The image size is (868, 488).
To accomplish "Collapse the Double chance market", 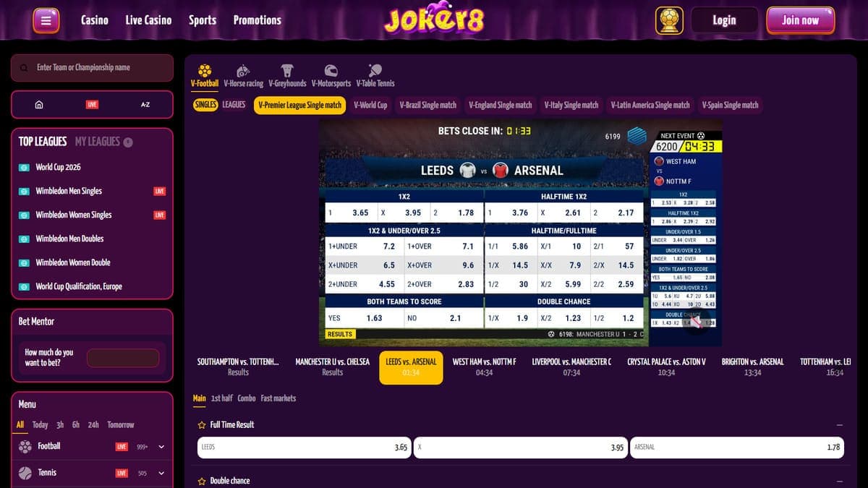I will (x=839, y=481).
